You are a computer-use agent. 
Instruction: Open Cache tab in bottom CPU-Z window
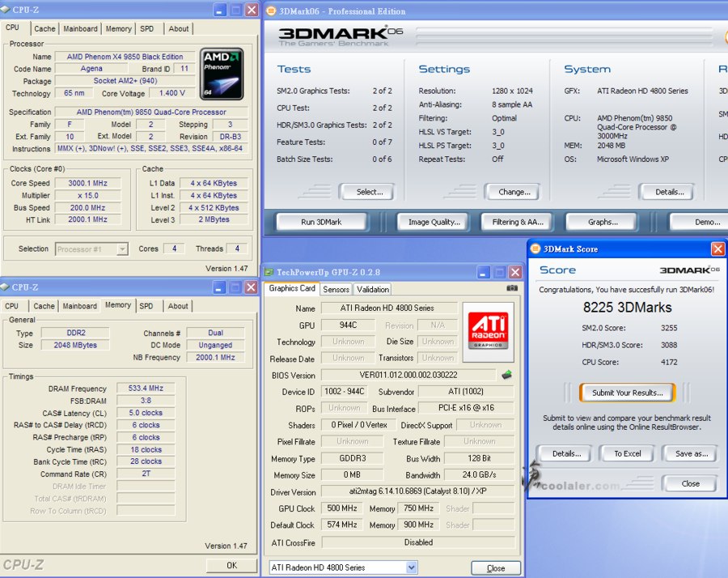tap(44, 306)
